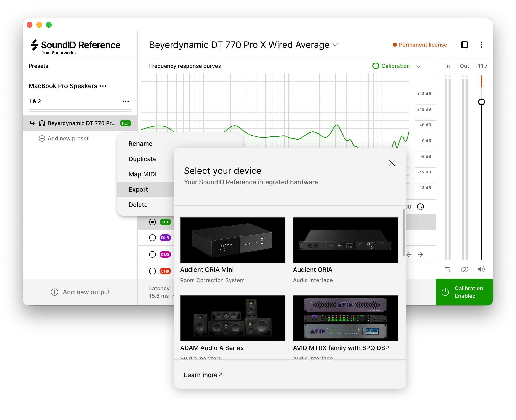Click the Learn more link
The image size is (516, 420).
pos(203,375)
